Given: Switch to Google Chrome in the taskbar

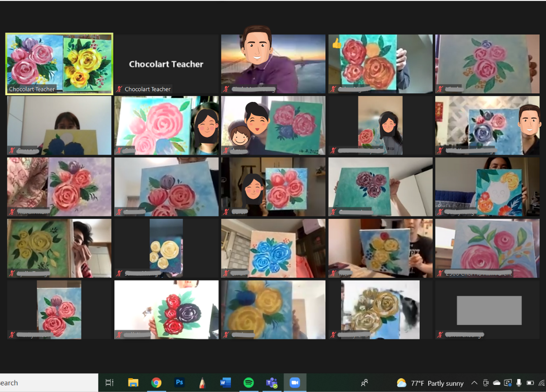Looking at the screenshot, I should [x=156, y=383].
